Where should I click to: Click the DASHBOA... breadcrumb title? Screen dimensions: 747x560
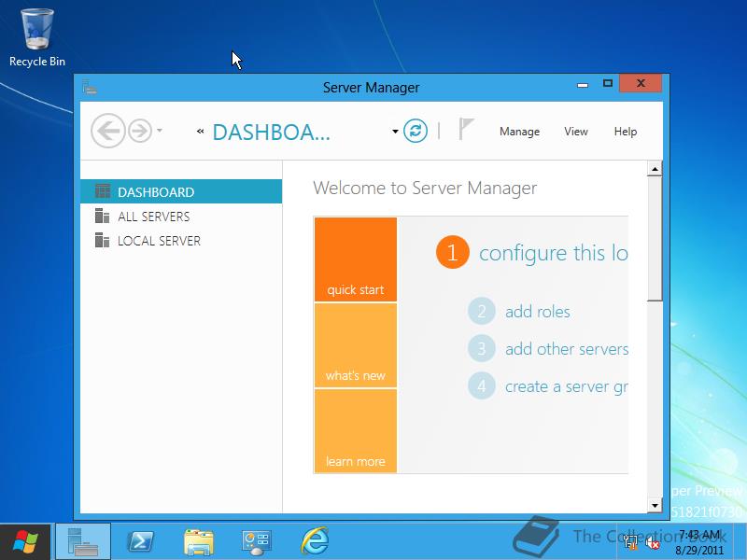[271, 132]
